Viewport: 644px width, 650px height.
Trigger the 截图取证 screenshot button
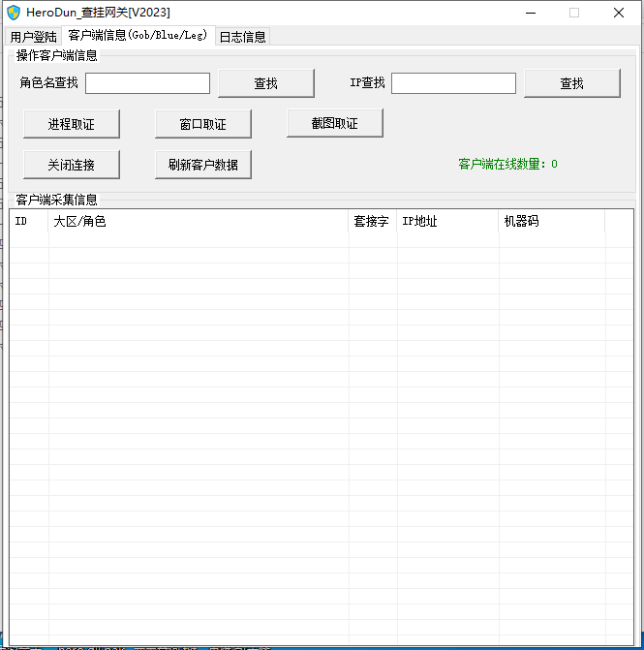(335, 123)
